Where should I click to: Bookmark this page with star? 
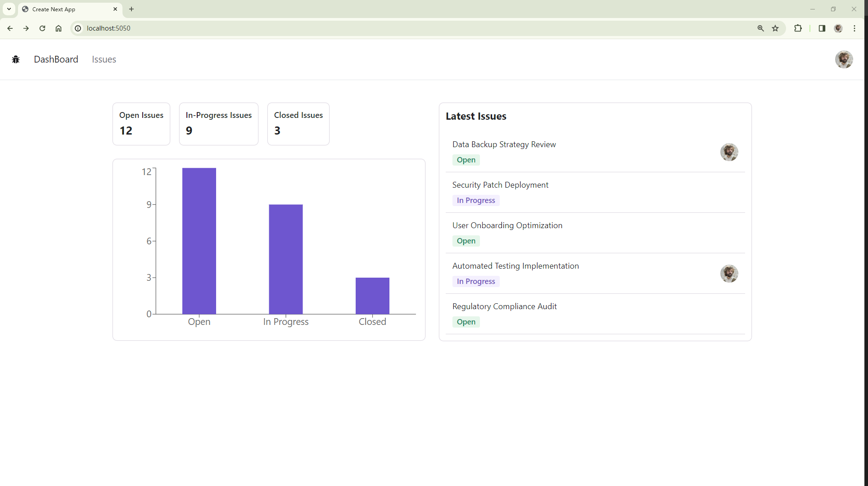click(x=775, y=28)
